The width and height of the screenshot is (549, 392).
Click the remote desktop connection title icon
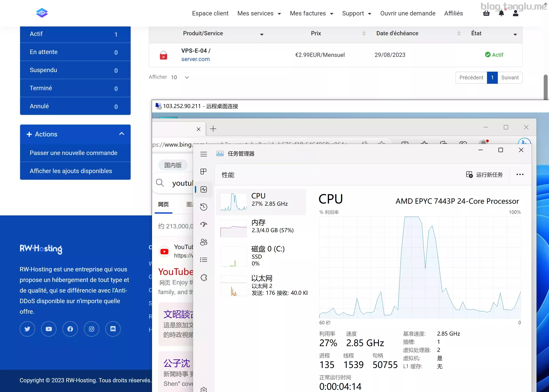158,106
